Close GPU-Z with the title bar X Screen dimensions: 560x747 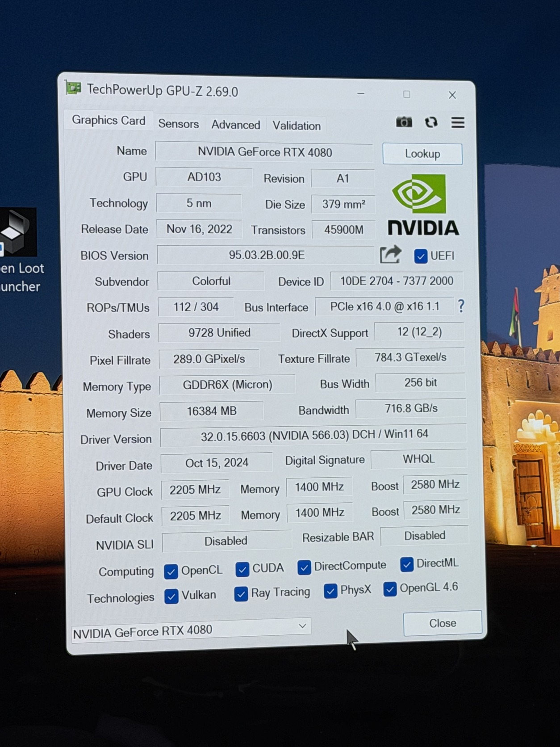(x=452, y=95)
